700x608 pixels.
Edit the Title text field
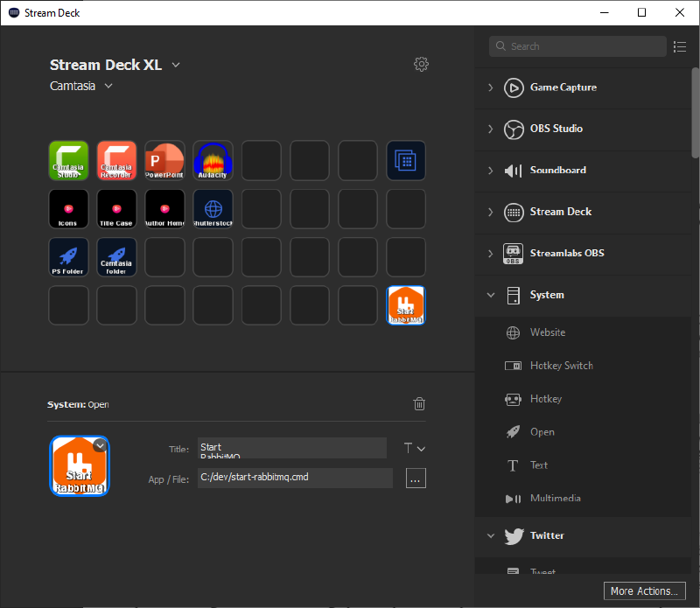coord(292,448)
